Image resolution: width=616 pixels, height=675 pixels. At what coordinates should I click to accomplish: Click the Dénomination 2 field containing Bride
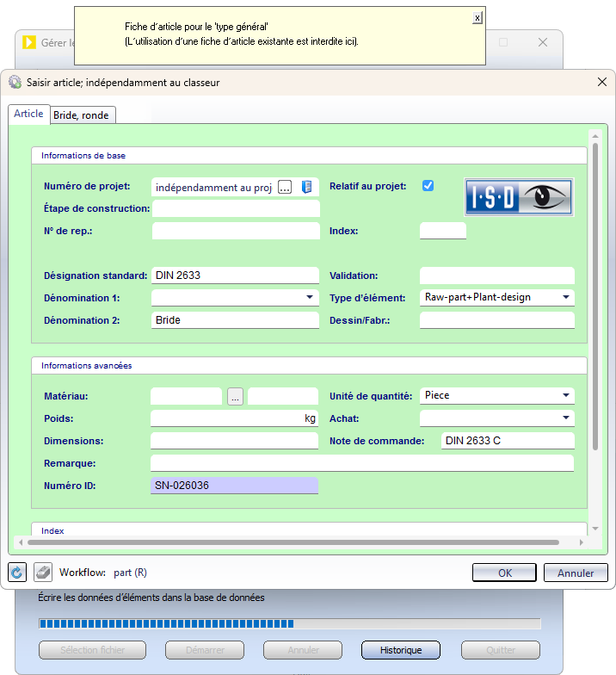(x=236, y=320)
